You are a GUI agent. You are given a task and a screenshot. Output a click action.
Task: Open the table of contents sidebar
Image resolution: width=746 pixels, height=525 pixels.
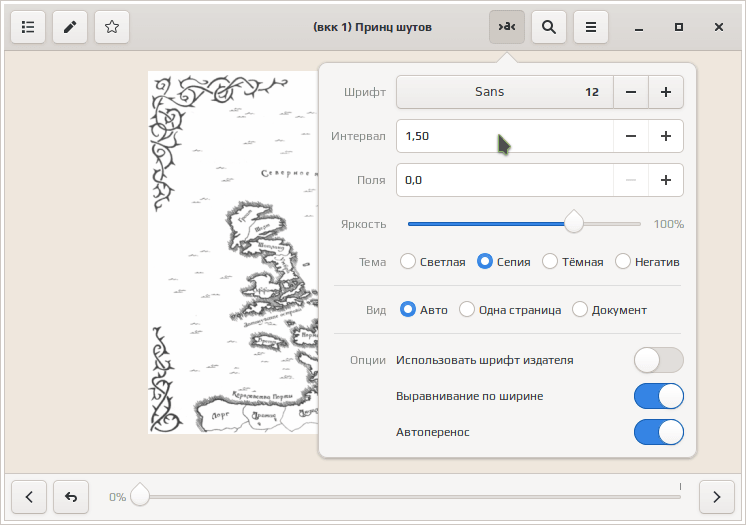coord(28,27)
